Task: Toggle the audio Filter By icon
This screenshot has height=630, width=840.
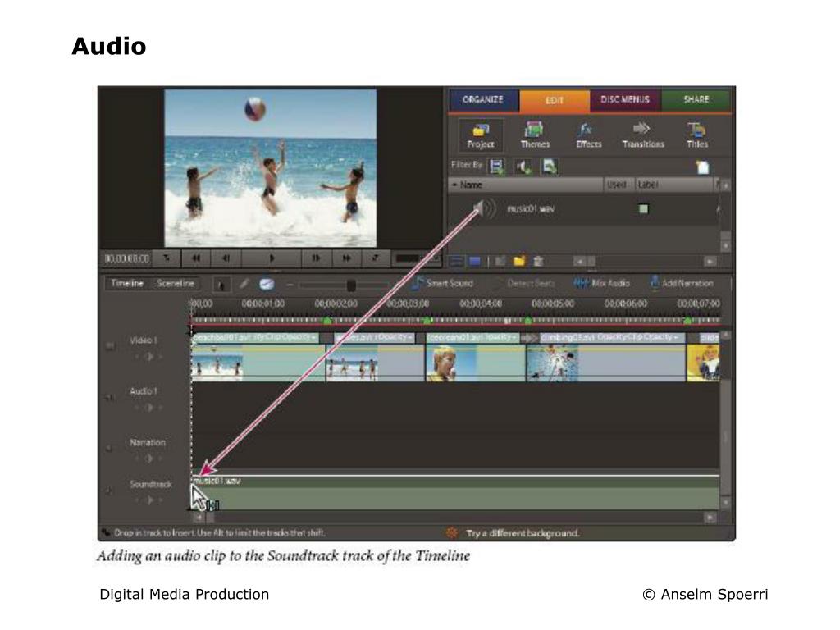Action: point(523,167)
